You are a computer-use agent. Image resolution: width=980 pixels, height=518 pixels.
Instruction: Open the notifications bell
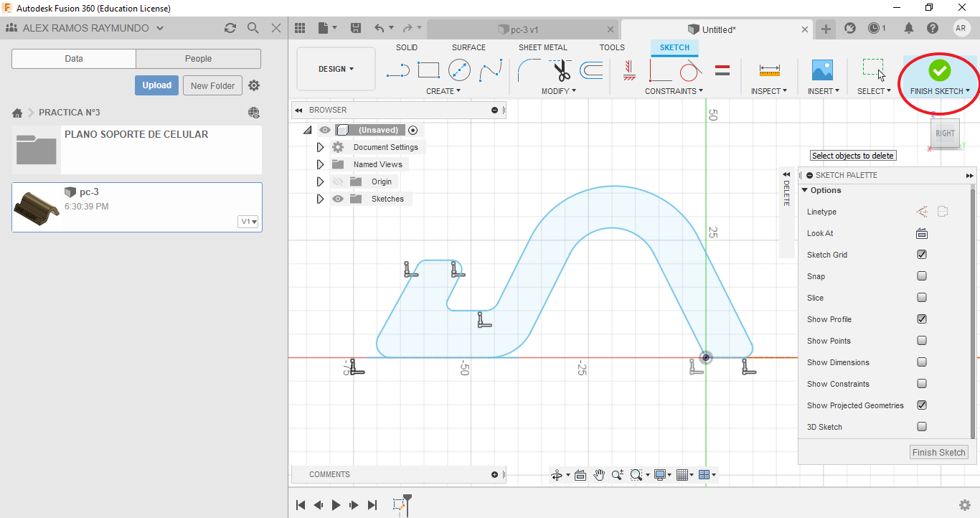click(909, 28)
